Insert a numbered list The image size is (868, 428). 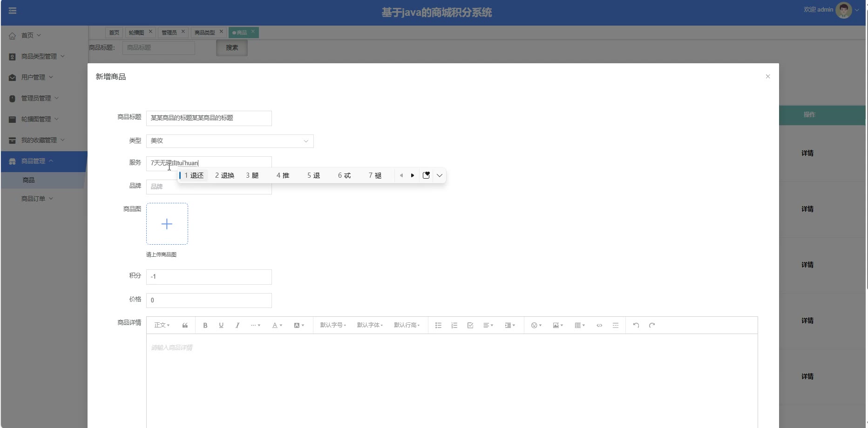[454, 326]
